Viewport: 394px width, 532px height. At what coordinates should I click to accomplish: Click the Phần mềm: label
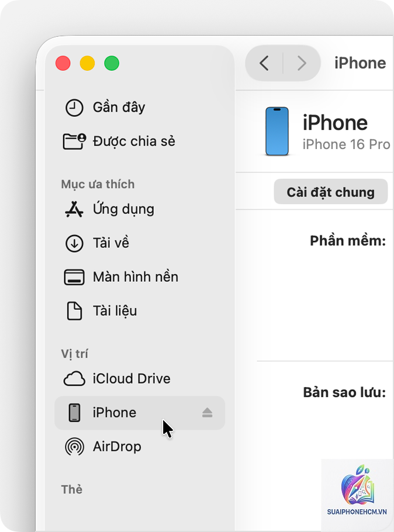tap(348, 241)
